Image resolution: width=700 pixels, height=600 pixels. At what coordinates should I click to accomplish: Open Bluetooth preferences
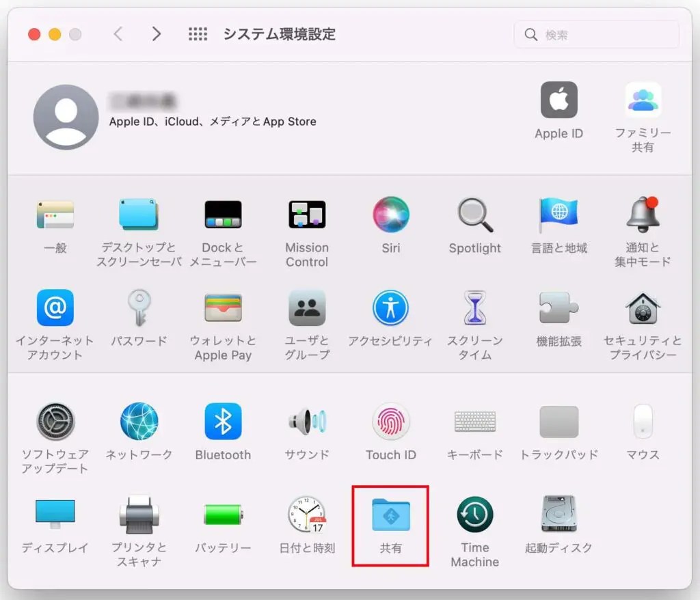[223, 422]
